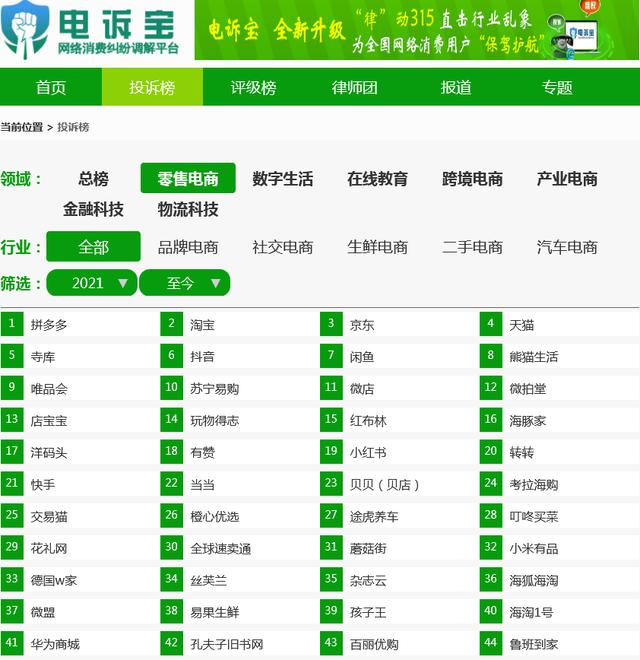Click the 微店 ranking entry
Viewport: 640px width, 660px height.
(x=362, y=389)
